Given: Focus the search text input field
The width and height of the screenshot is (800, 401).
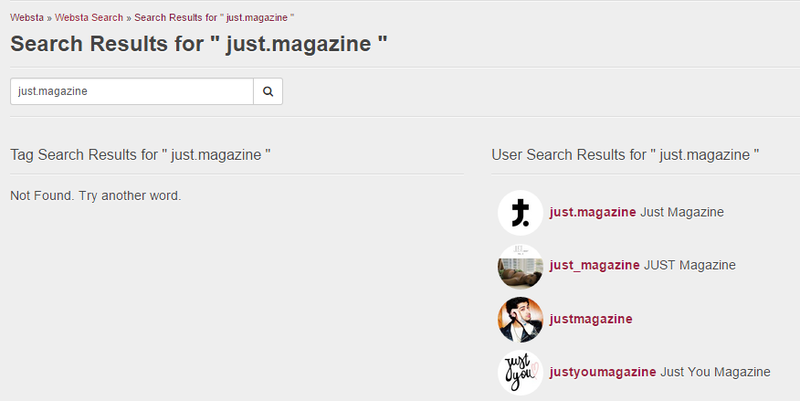Looking at the screenshot, I should (x=131, y=91).
